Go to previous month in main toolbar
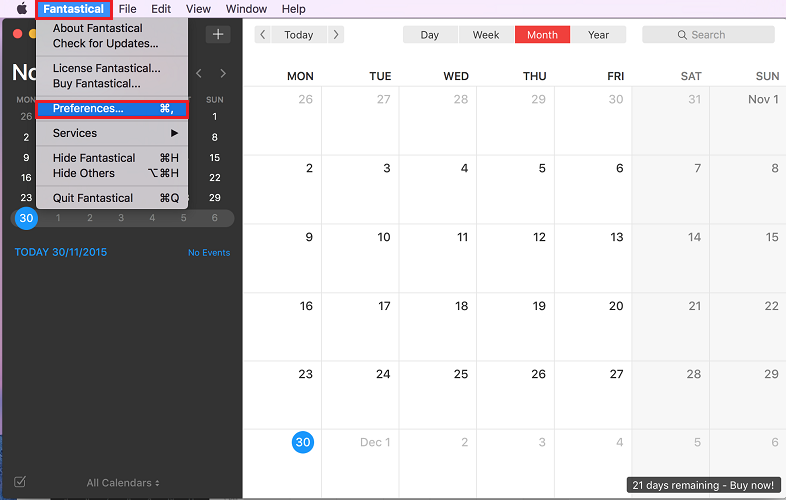 click(x=263, y=35)
